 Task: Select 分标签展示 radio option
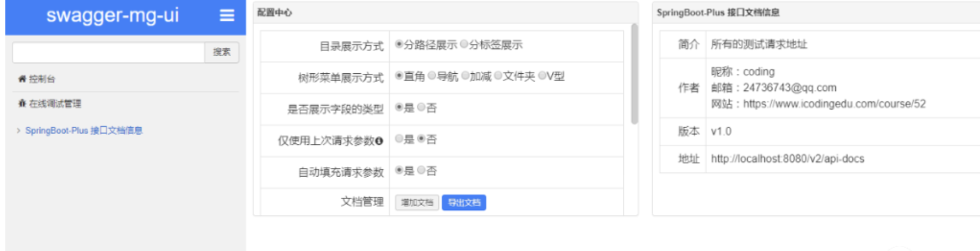[464, 44]
